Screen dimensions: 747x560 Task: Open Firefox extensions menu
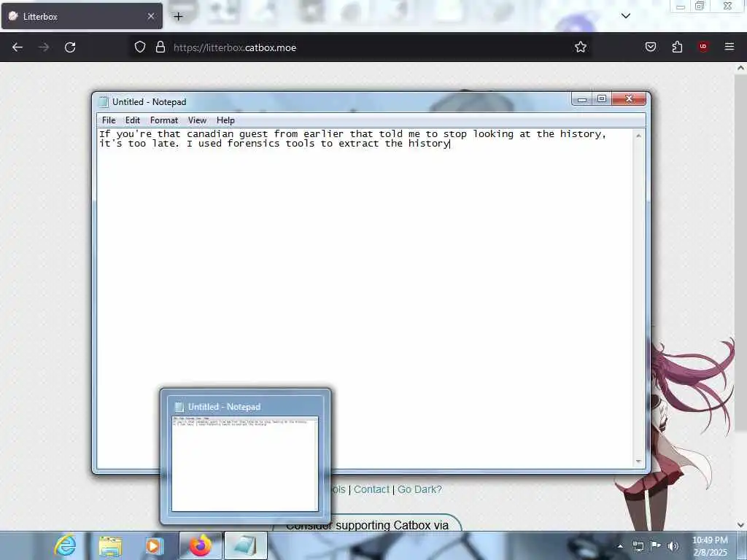click(677, 47)
